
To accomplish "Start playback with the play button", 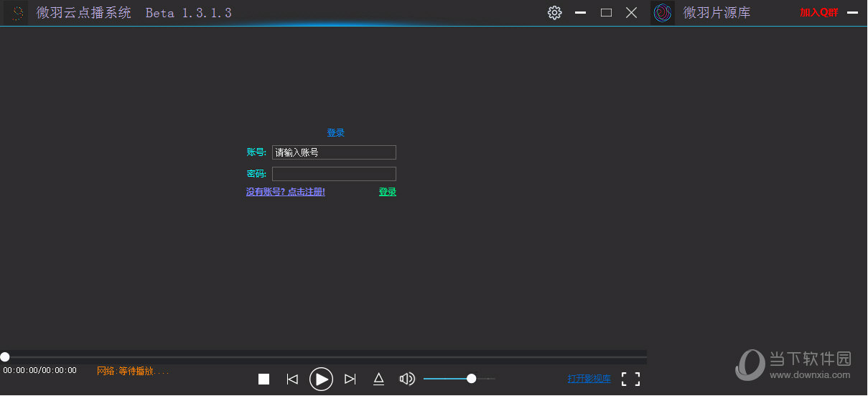I will 321,379.
